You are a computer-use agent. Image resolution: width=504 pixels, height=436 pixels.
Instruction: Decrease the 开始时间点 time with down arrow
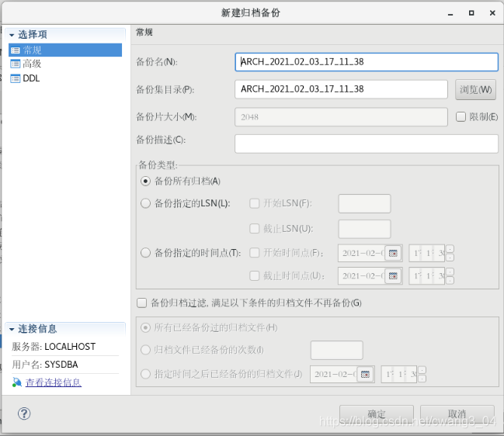450,258
